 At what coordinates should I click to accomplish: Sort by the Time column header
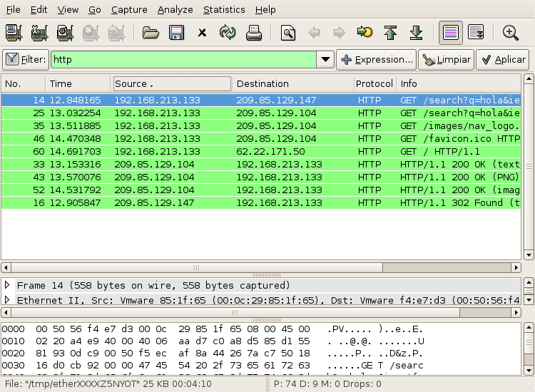pyautogui.click(x=79, y=84)
